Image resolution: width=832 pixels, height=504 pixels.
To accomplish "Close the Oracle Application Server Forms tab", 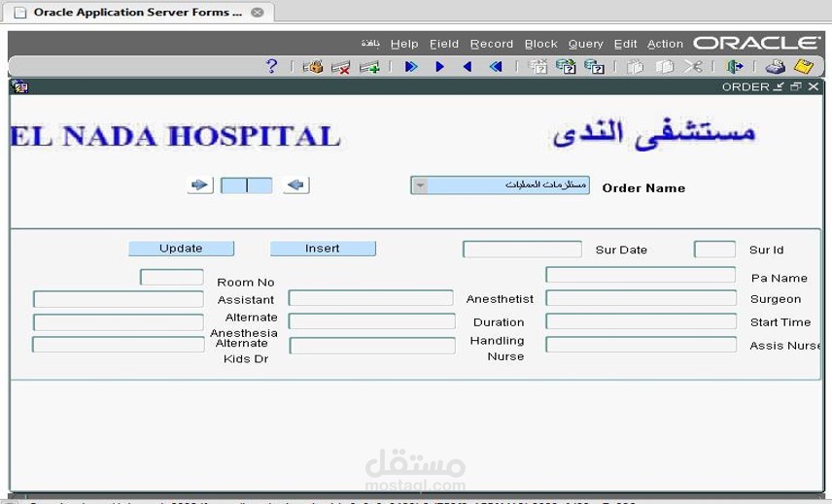I will [258, 13].
